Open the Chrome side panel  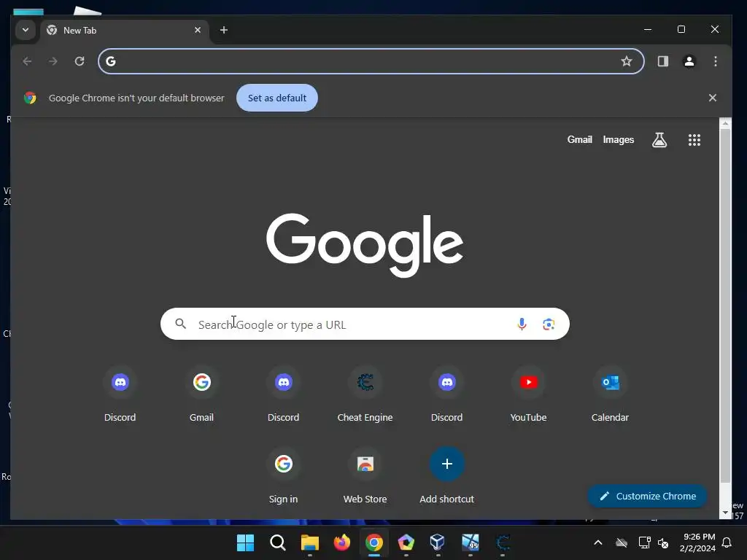pyautogui.click(x=662, y=61)
